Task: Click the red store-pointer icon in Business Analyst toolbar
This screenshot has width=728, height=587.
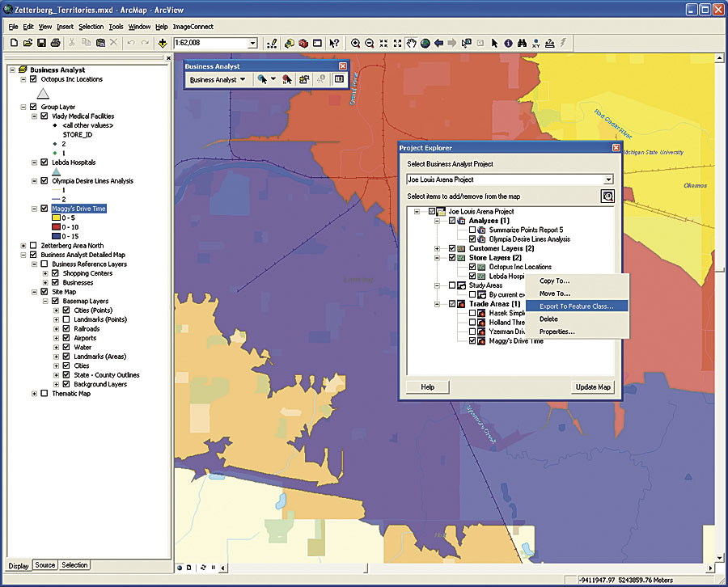Action: click(x=287, y=80)
